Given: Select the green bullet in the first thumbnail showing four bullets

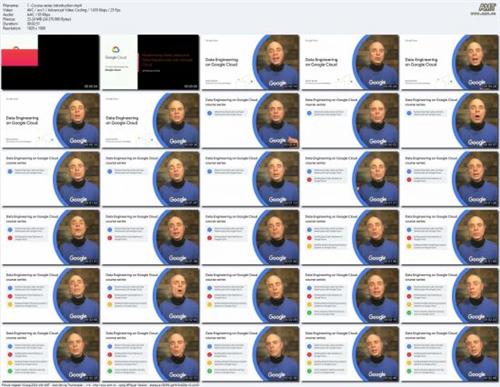Looking at the screenshot, I should [x=309, y=313].
